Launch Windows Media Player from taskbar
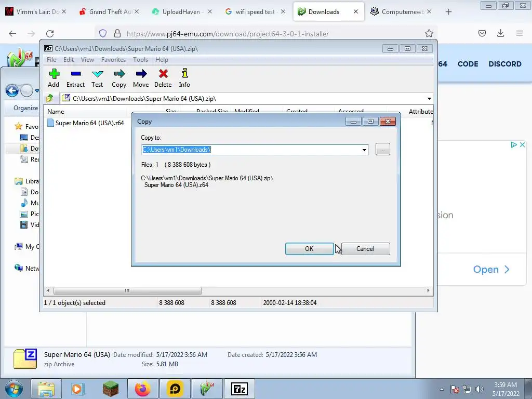The width and height of the screenshot is (532, 399). click(x=78, y=389)
